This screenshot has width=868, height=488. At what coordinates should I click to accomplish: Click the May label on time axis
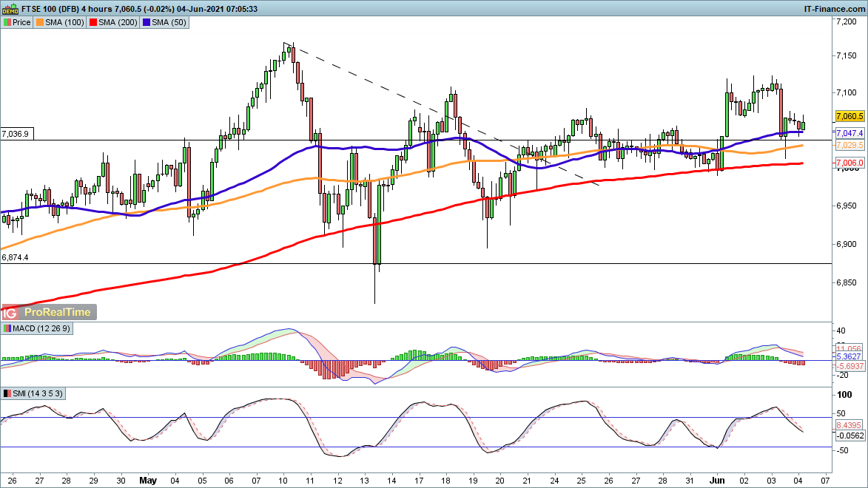tap(150, 478)
